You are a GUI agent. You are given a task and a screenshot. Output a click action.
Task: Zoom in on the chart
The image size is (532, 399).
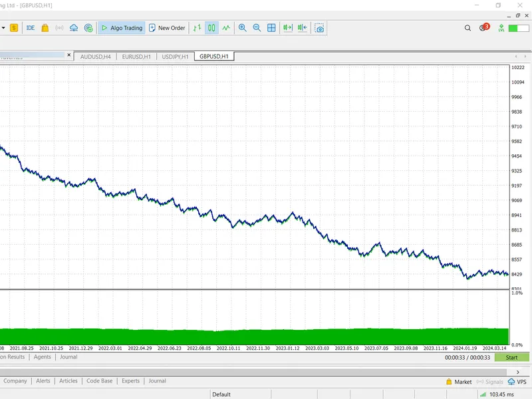(x=242, y=28)
